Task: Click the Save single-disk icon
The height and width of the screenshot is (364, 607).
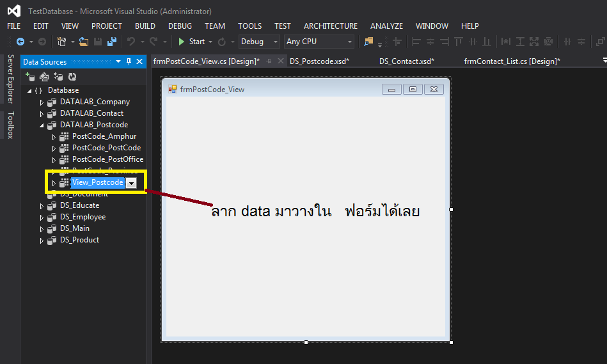Action: tap(98, 42)
